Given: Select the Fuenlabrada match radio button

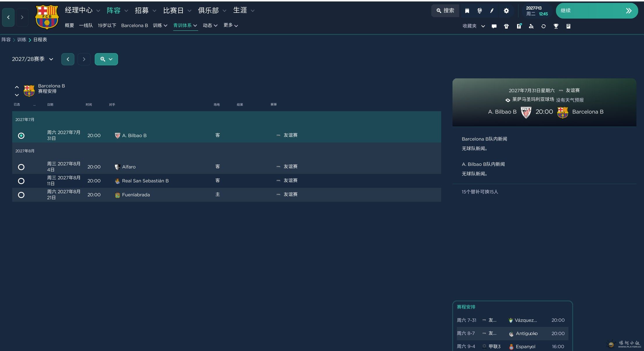Looking at the screenshot, I should click(x=21, y=195).
